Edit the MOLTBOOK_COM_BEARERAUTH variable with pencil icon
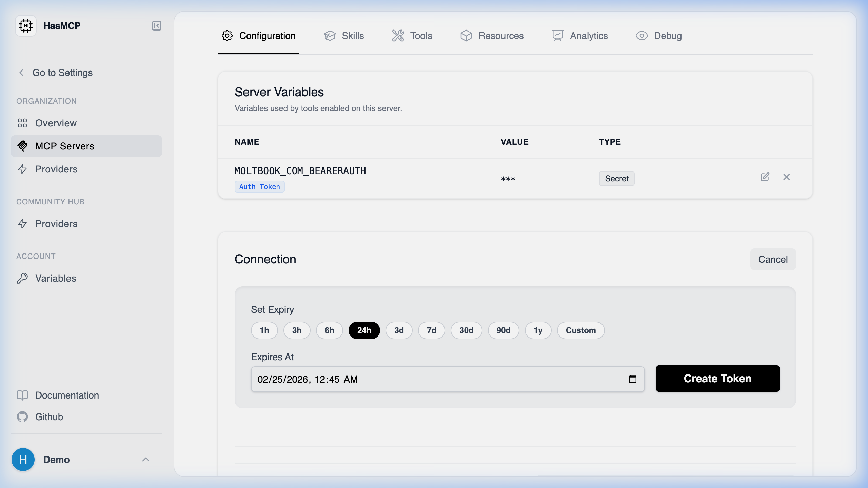Viewport: 868px width, 488px height. coord(765,177)
